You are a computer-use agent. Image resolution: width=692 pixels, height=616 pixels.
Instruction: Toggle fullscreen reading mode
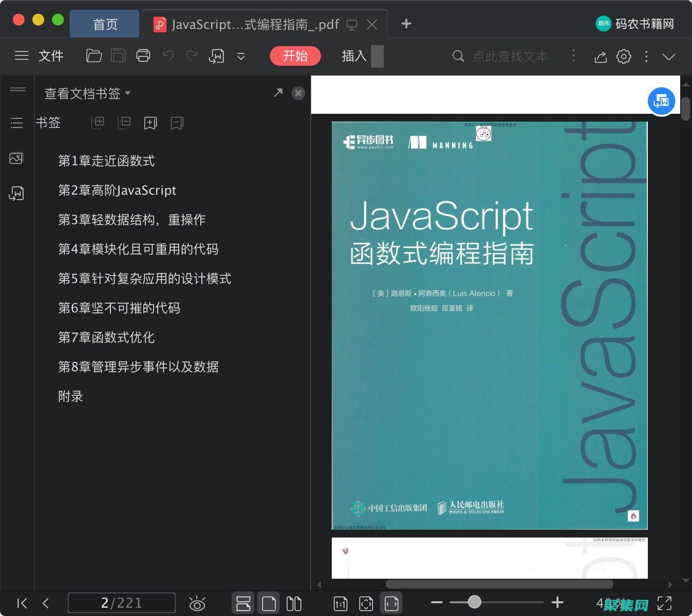coord(665,603)
